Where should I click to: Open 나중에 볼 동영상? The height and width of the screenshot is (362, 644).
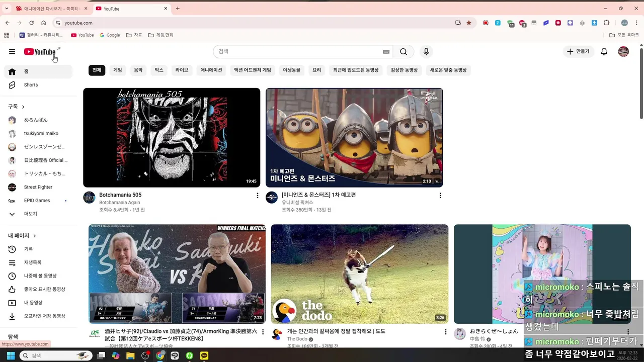point(38,276)
